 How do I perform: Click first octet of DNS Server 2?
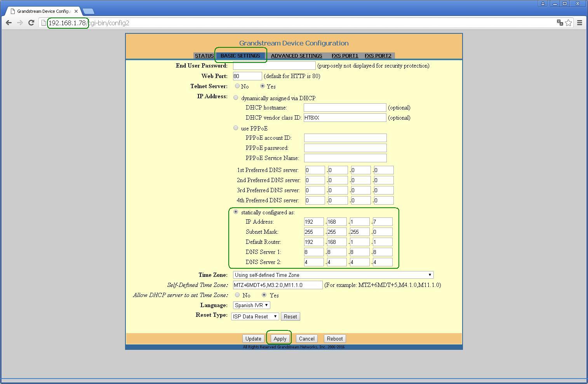click(x=314, y=262)
